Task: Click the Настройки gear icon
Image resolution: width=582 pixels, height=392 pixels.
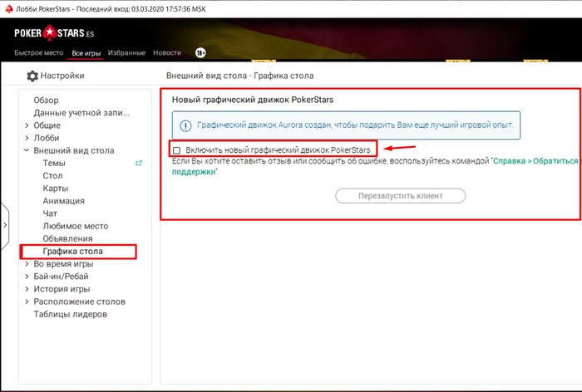Action: coord(32,76)
